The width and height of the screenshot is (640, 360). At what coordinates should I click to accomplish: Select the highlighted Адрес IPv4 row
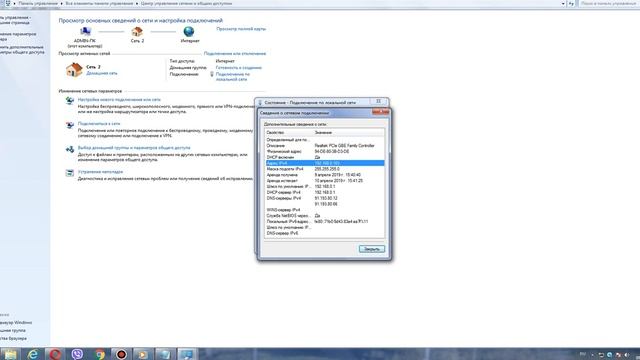324,163
